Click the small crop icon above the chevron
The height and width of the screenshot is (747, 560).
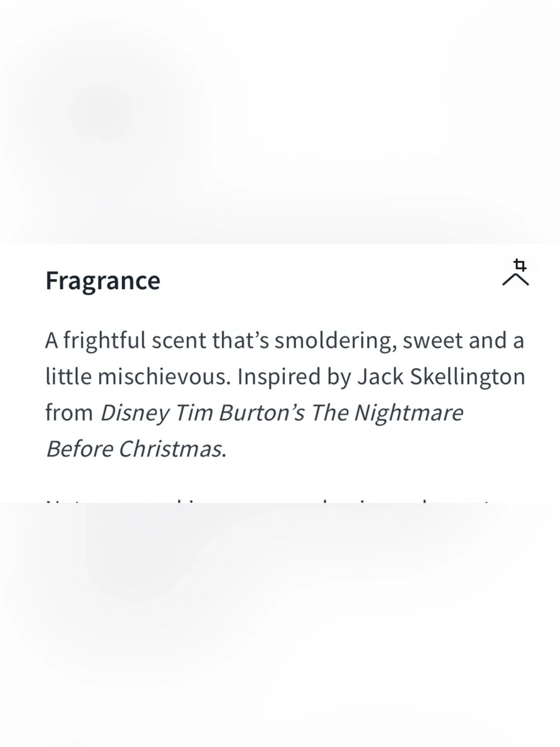[520, 265]
